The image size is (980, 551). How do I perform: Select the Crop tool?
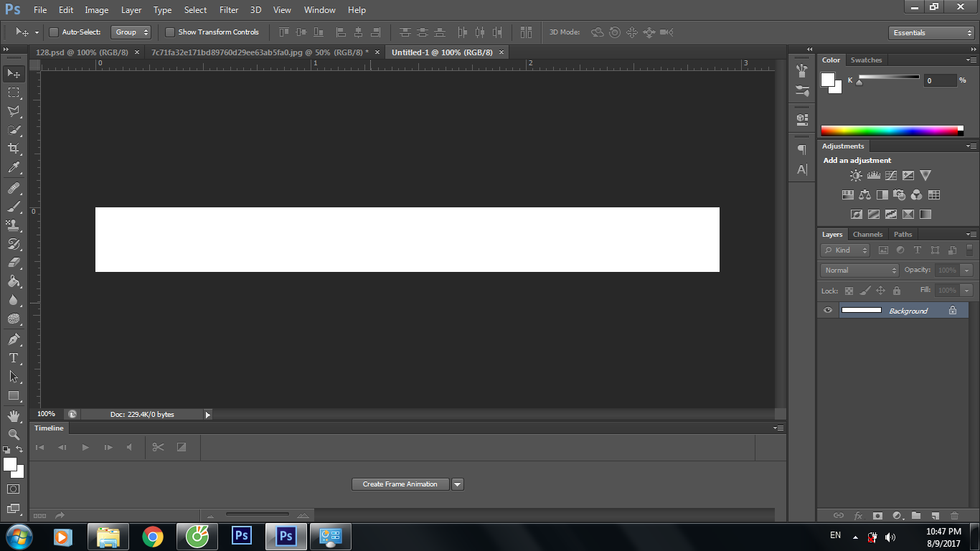[13, 149]
